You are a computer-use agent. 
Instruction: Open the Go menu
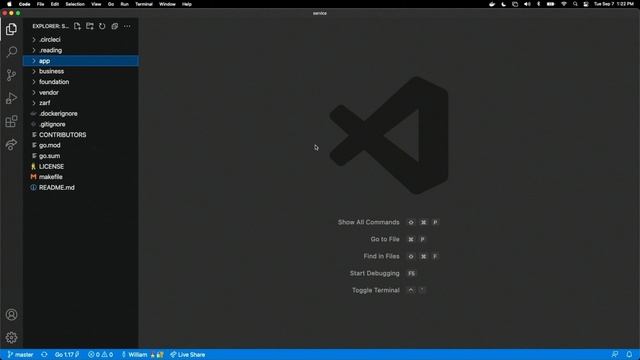pos(111,4)
